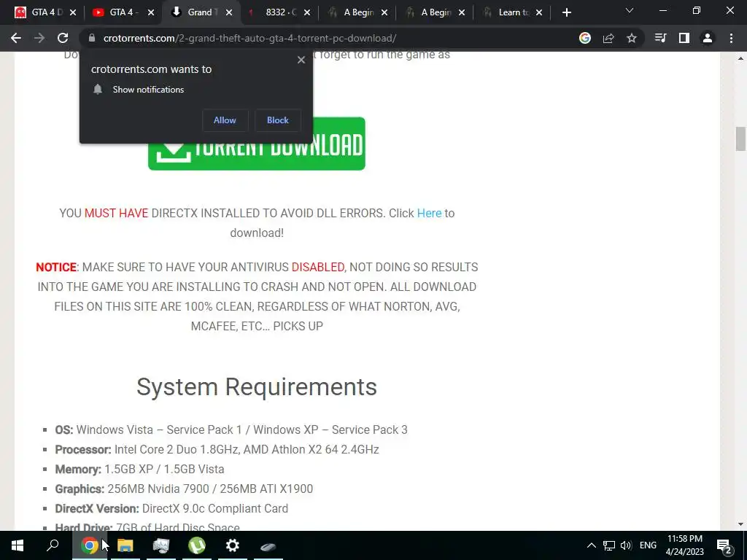Switch to the first A Begin tab

pyautogui.click(x=358, y=12)
